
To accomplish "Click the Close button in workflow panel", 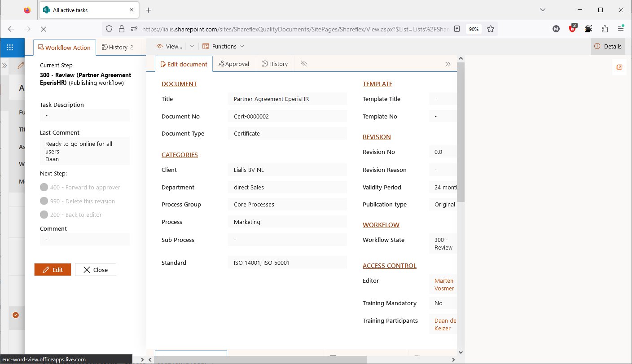I will (x=96, y=270).
